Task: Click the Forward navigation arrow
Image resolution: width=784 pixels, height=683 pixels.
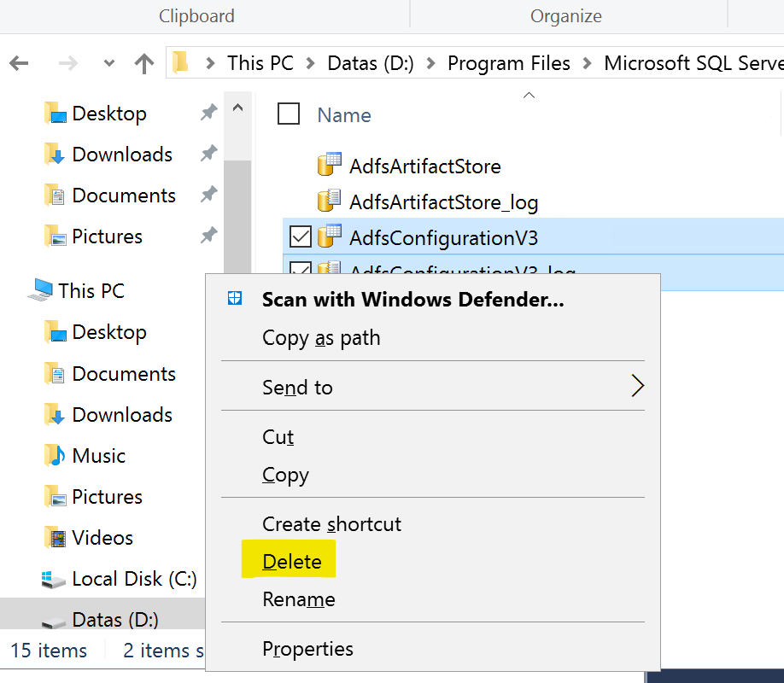Action: click(x=68, y=63)
